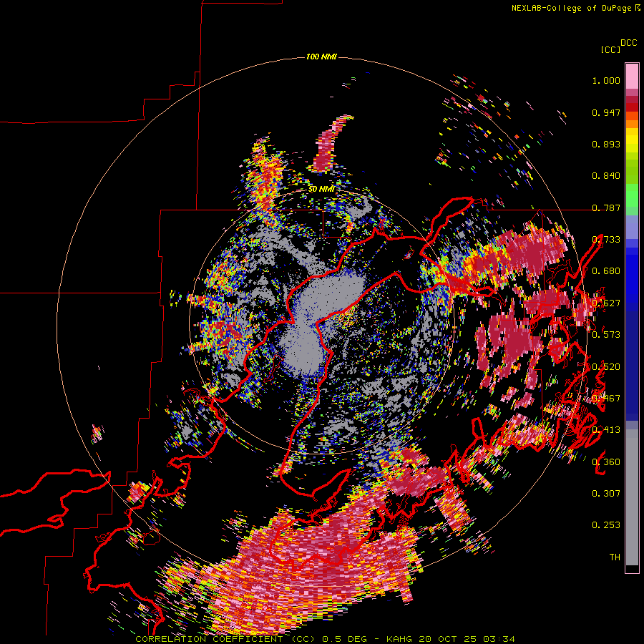The height and width of the screenshot is (644, 644).
Task: Click the 0.947 legend value
Action: (x=606, y=112)
